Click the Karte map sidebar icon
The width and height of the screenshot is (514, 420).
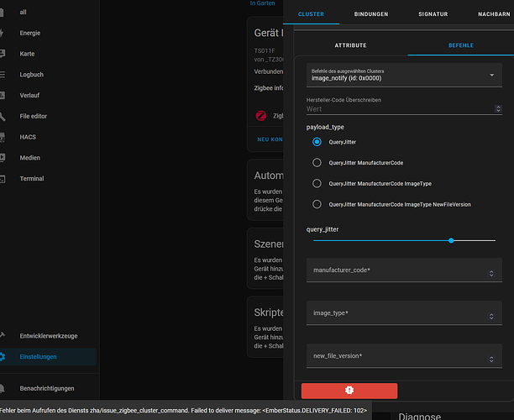(x=3, y=54)
